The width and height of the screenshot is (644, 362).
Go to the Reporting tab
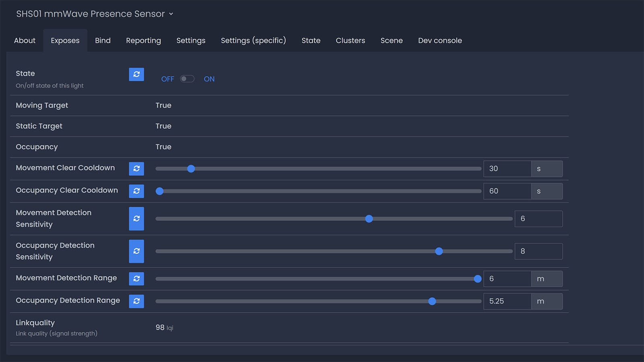coord(143,41)
